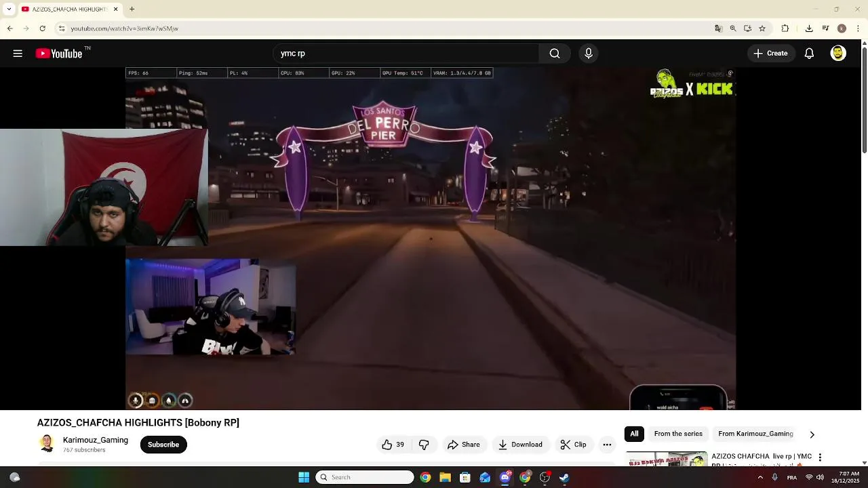Open OBS Studio from the taskbar
Image resolution: width=868 pixels, height=488 pixels.
point(545,477)
